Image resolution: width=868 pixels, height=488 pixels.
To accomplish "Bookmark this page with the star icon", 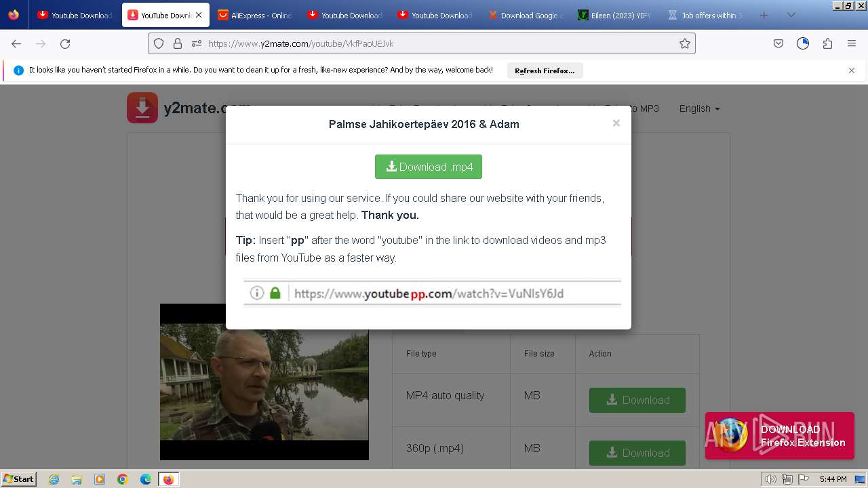I will pyautogui.click(x=685, y=43).
